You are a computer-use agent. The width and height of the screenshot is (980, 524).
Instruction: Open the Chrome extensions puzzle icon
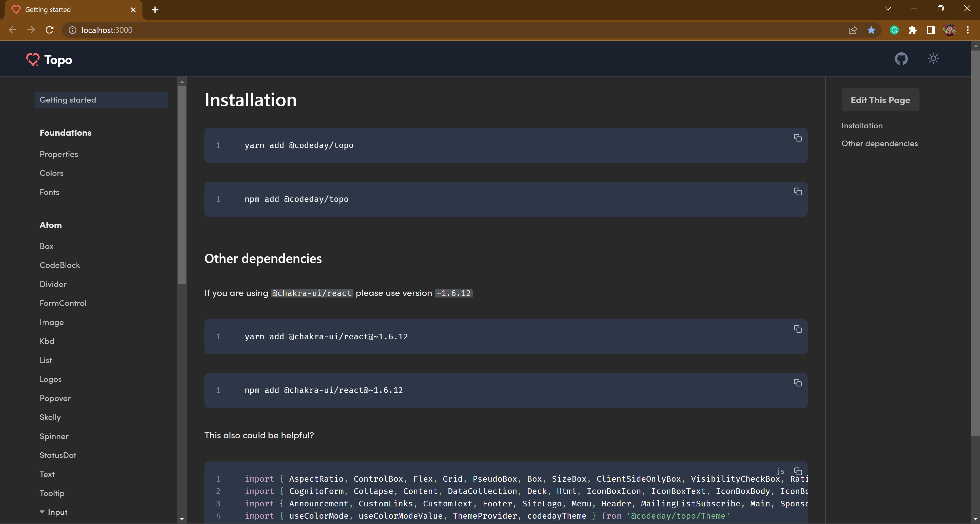(x=912, y=30)
